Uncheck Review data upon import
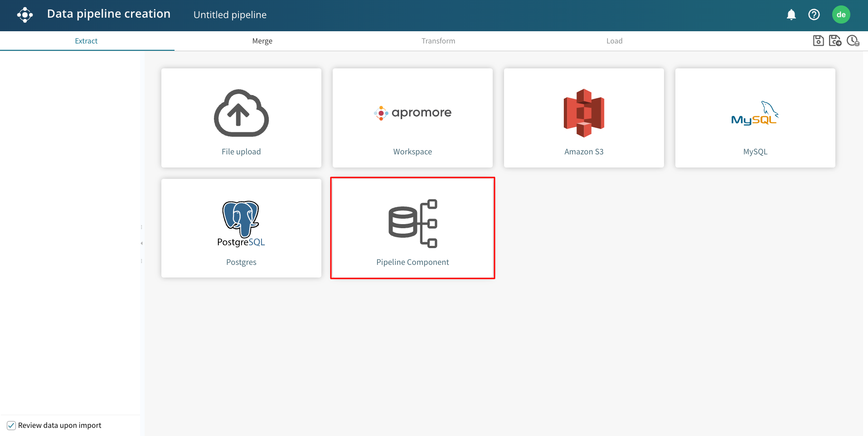This screenshot has width=868, height=436. [x=11, y=426]
